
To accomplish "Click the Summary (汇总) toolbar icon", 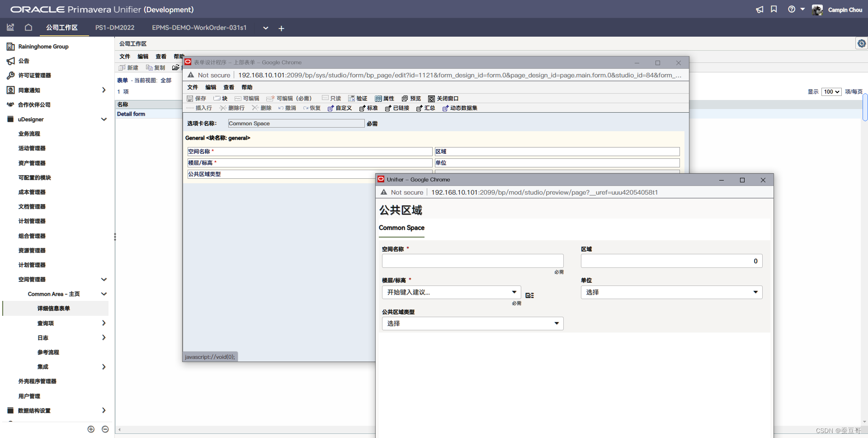I will point(419,108).
